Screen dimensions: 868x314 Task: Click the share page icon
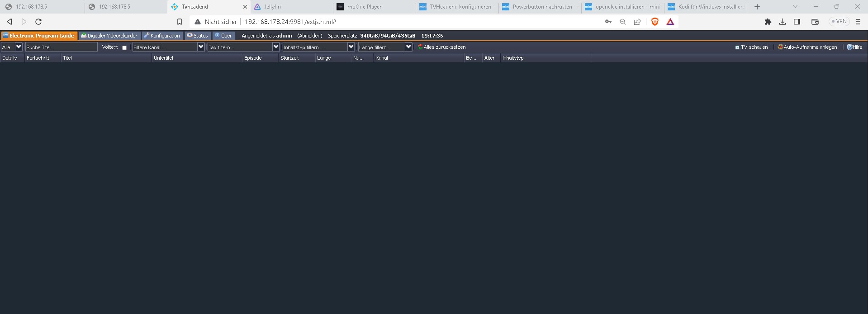point(637,22)
